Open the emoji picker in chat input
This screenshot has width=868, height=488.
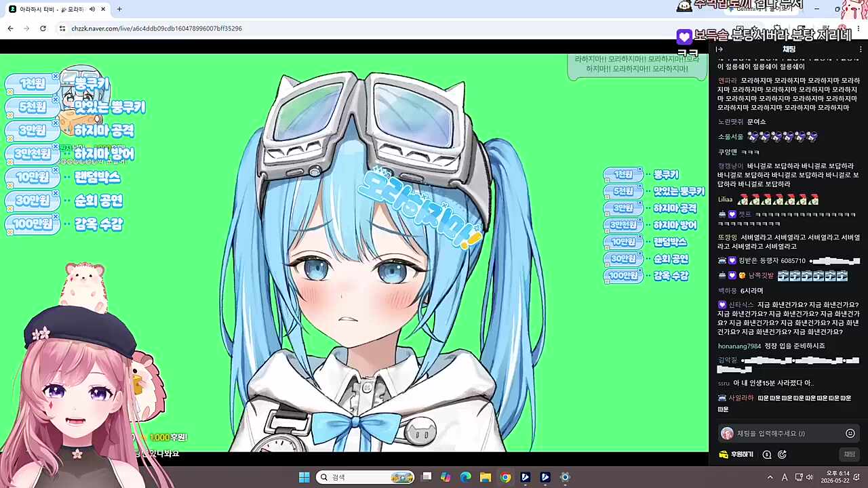[850, 433]
